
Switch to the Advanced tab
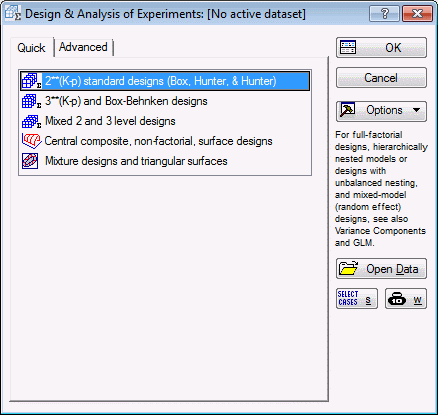[83, 47]
